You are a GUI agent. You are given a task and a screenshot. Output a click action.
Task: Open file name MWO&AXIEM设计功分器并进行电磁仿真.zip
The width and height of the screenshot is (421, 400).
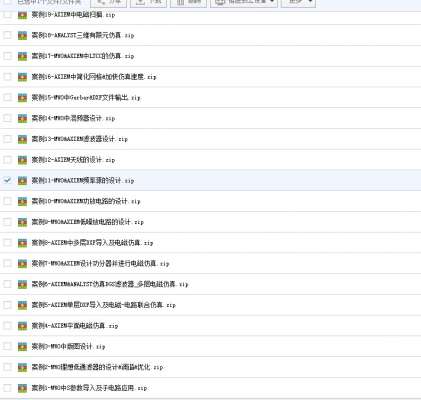pyautogui.click(x=100, y=263)
